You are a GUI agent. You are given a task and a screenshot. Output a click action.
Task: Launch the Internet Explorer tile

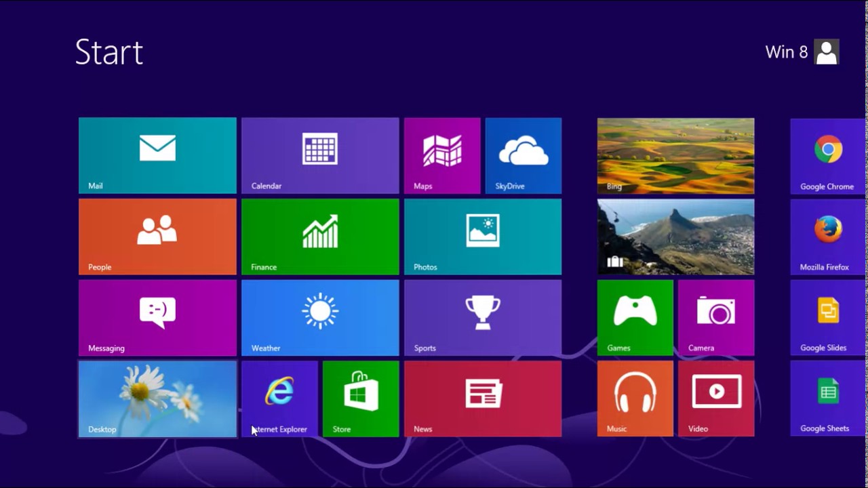tap(279, 399)
